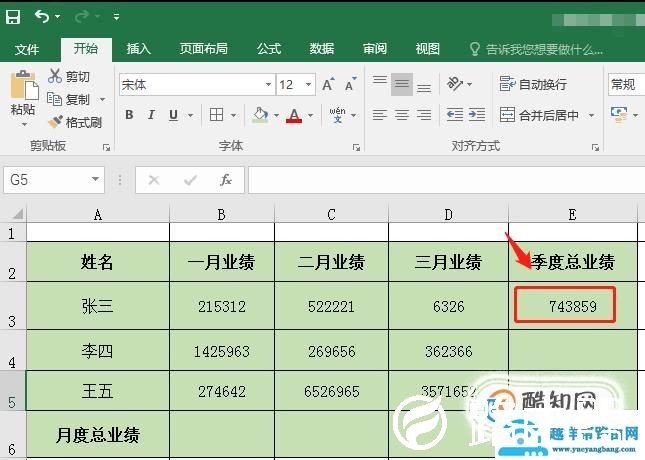Image resolution: width=645 pixels, height=460 pixels.
Task: Select the 月度总业绩 cell
Action: click(x=97, y=434)
